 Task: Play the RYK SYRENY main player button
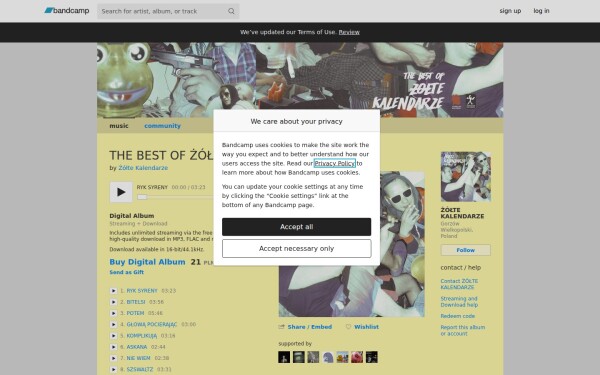121,192
